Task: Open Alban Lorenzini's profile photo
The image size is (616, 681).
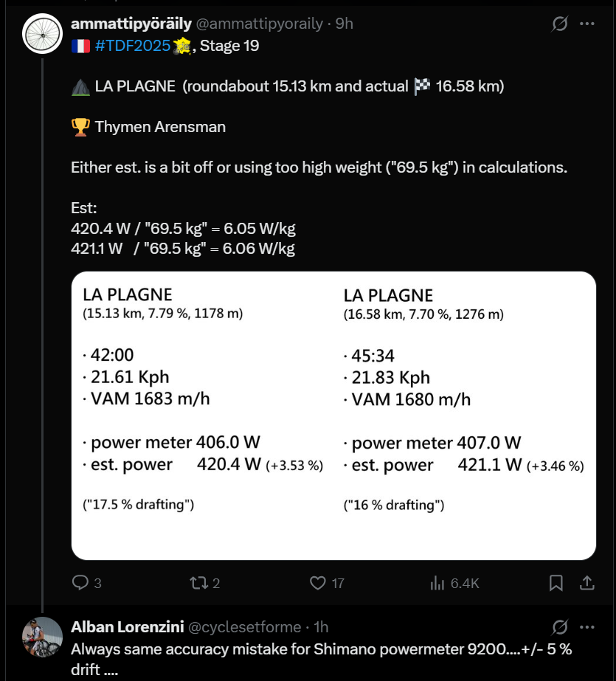Action: pos(43,637)
